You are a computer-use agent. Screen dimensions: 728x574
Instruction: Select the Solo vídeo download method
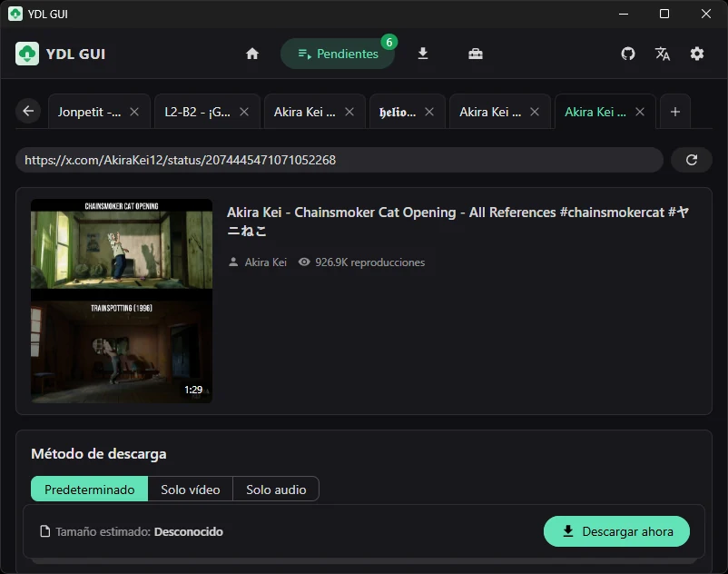pos(191,489)
